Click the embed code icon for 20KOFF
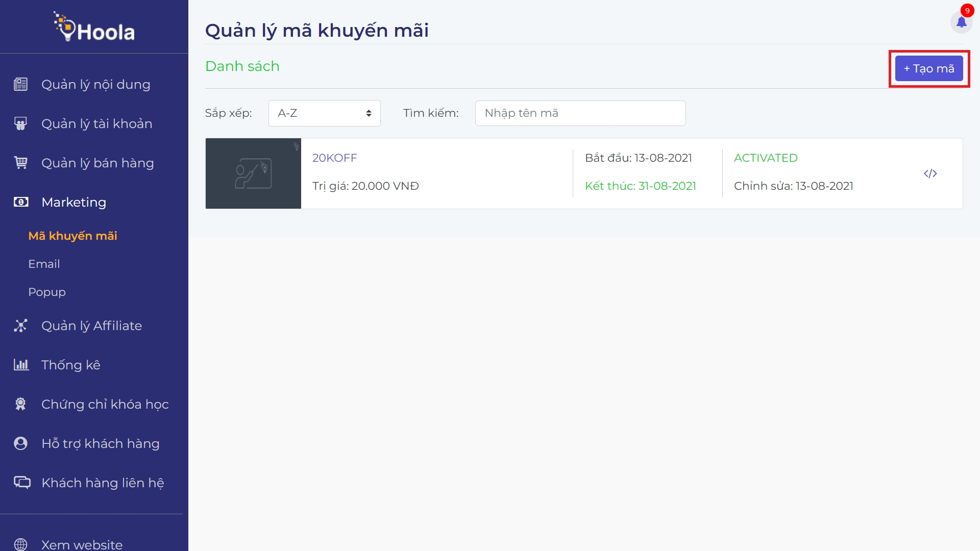This screenshot has height=551, width=980. [930, 173]
